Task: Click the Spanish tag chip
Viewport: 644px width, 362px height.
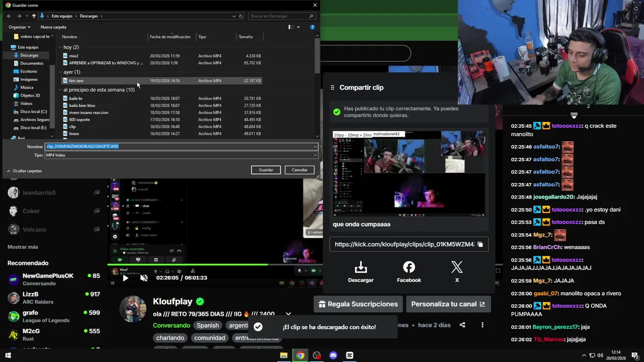Action: (x=208, y=325)
